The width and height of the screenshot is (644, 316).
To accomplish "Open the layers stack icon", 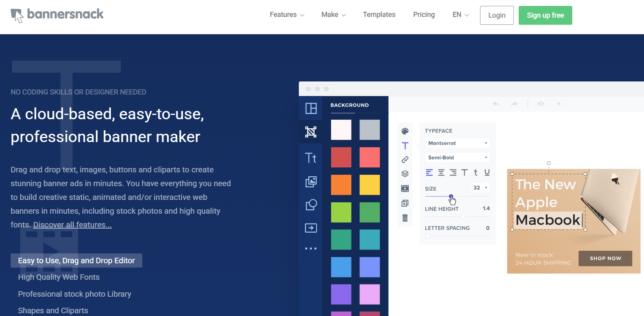I will pyautogui.click(x=405, y=174).
